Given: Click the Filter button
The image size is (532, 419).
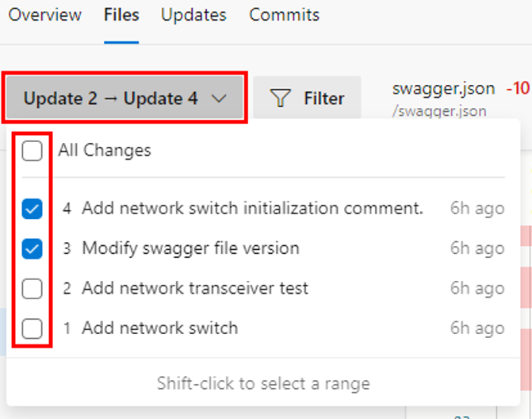Looking at the screenshot, I should point(307,98).
